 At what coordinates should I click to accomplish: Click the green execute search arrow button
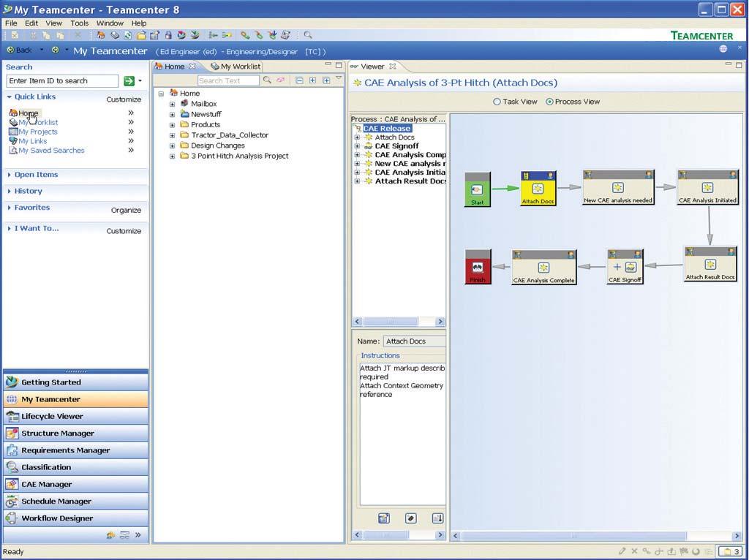pos(129,81)
